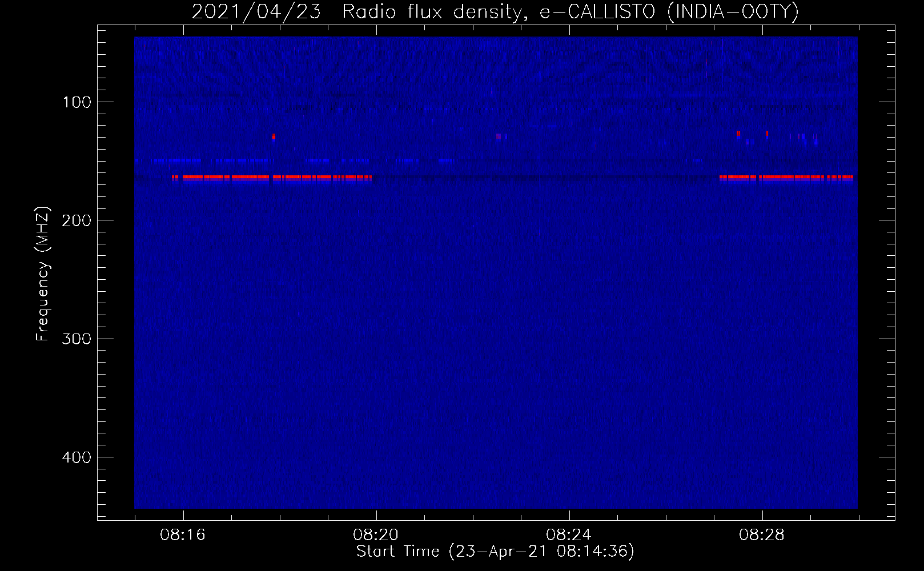The height and width of the screenshot is (571, 924).
Task: Click the 'Frequency (MHZ)' axis label
Action: click(x=43, y=274)
